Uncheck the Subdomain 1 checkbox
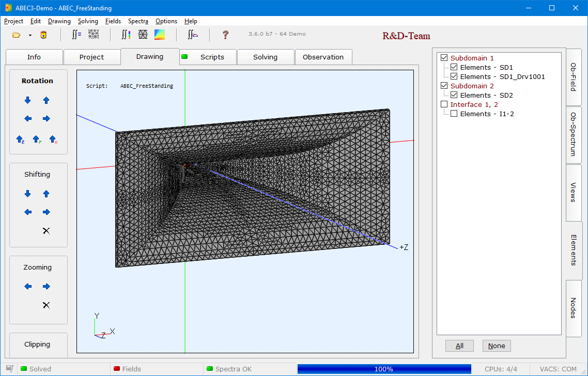The width and height of the screenshot is (588, 376). coord(444,58)
